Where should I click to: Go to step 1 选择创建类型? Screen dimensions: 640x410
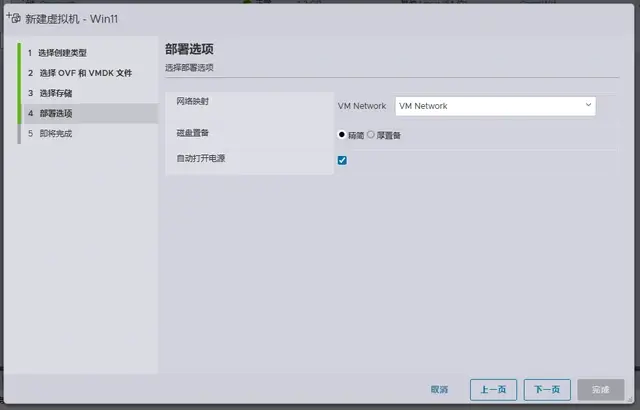click(x=57, y=53)
